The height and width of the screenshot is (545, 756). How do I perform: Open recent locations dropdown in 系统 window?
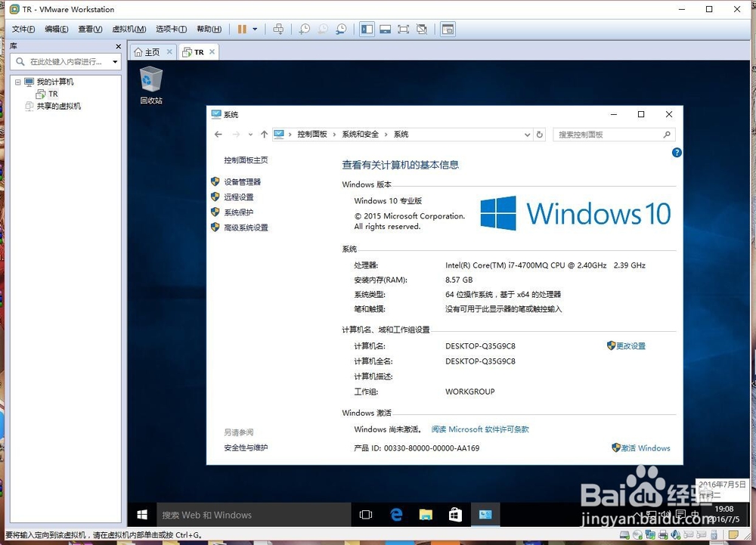click(250, 135)
